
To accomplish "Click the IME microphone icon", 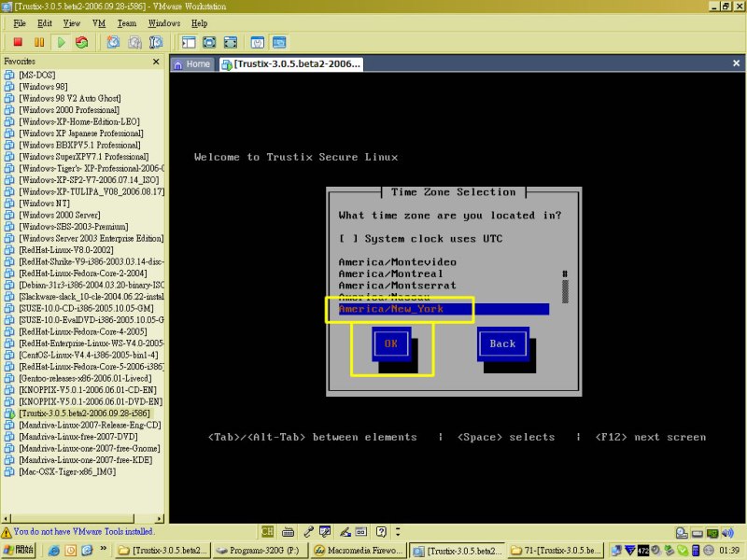I will (x=309, y=531).
